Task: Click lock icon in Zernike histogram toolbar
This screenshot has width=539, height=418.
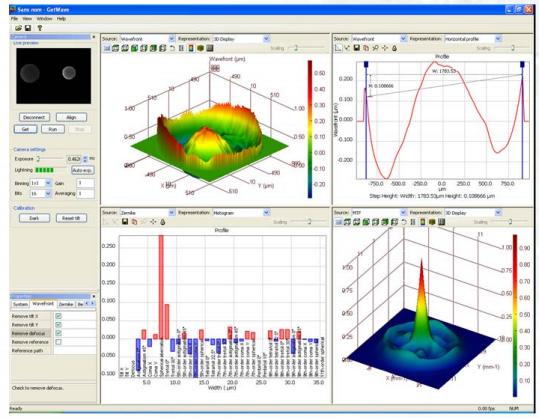Action: [x=163, y=222]
